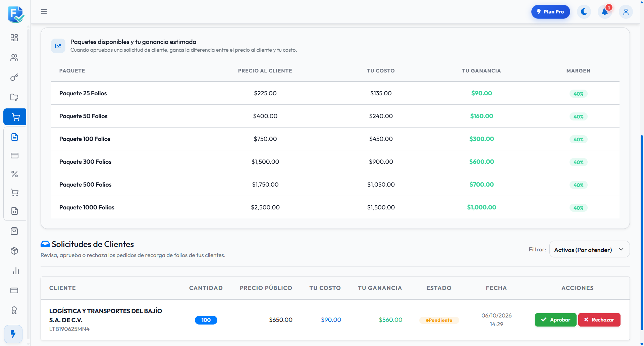Screen dimensions: 644x346
Task: Open the Filtrar dropdown Activas (Por atender)
Action: click(589, 250)
